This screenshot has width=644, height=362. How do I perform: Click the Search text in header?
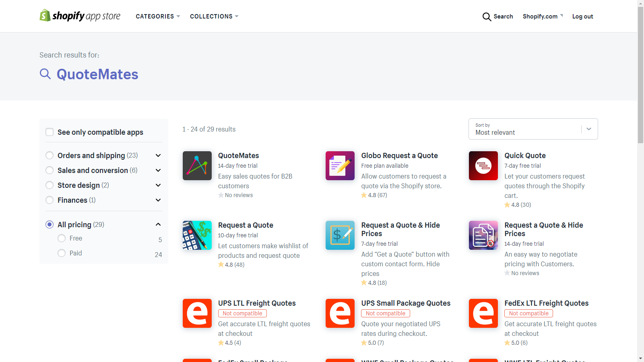coord(503,16)
